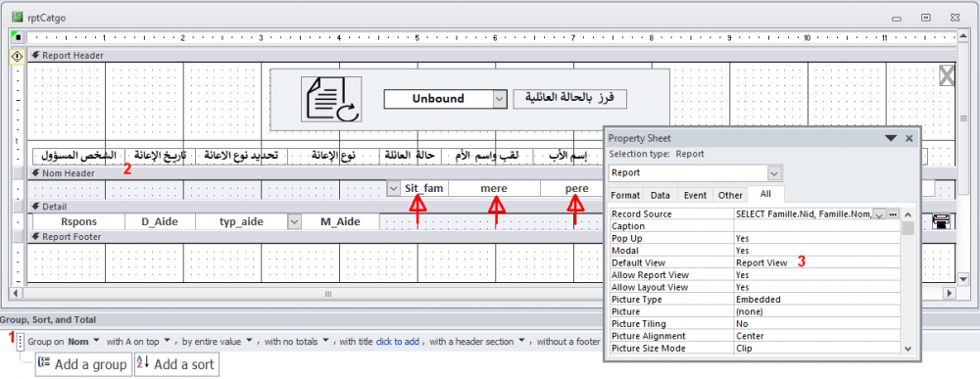This screenshot has width=980, height=379.
Task: Click the document refresh image button in header
Action: [x=331, y=99]
